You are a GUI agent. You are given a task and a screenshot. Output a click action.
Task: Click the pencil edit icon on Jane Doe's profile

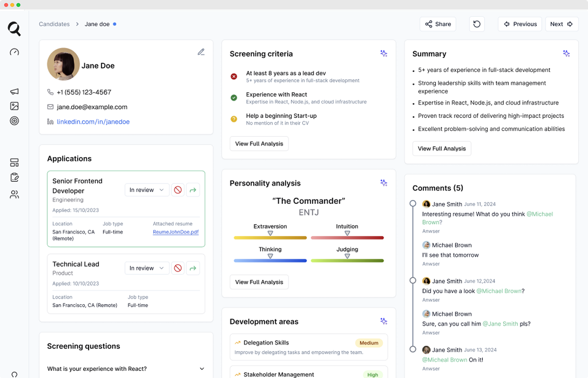201,52
